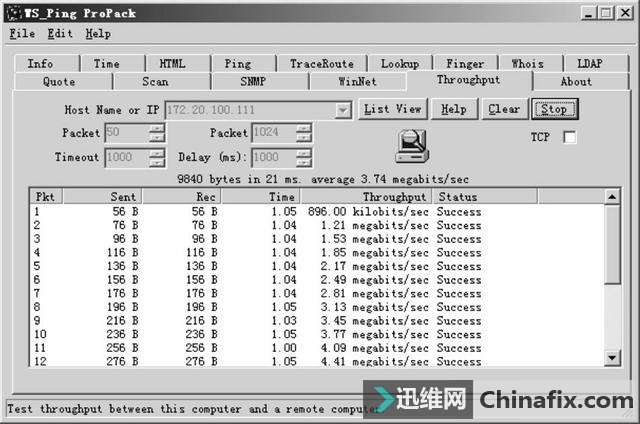Click the Clear button
The height and width of the screenshot is (424, 640).
(504, 109)
